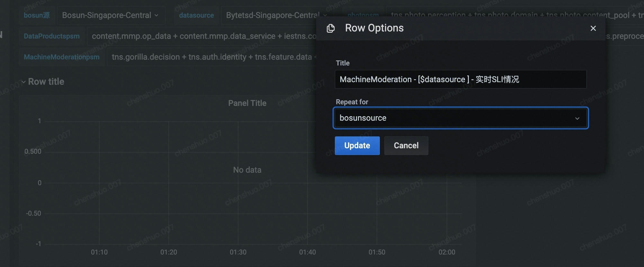Select the MachineModerationpsm variable label
Viewport: 644px width, 267px height.
pos(61,57)
